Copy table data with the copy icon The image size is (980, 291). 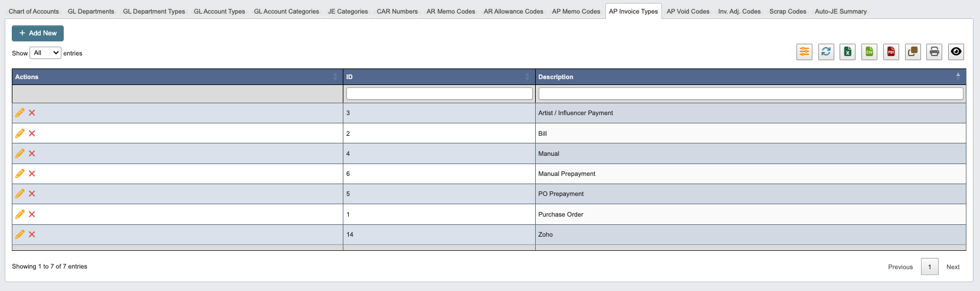point(913,52)
